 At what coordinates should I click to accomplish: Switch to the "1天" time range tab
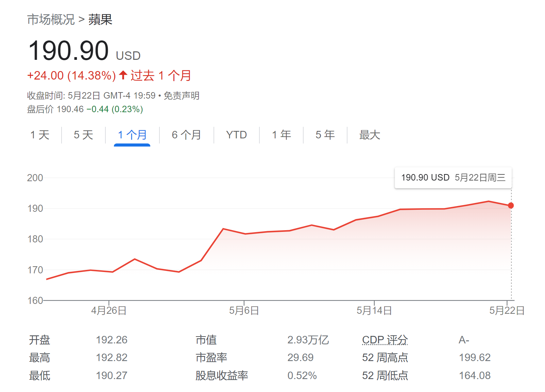40,135
